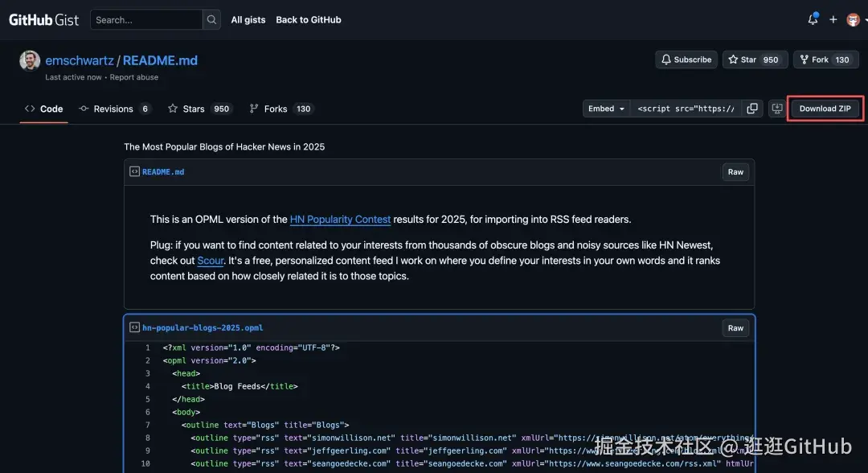View raw hn-popular-blogs-2025.opml file
This screenshot has width=868, height=473.
[x=735, y=327]
